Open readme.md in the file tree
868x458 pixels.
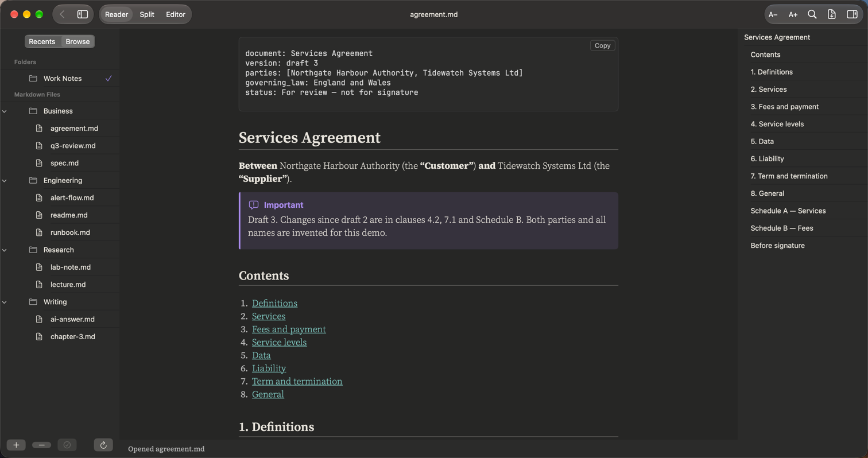[69, 215]
